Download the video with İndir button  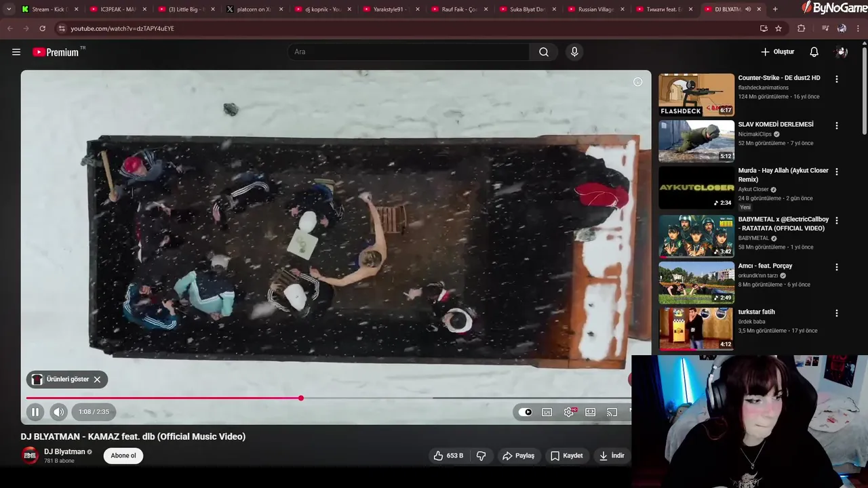(612, 455)
